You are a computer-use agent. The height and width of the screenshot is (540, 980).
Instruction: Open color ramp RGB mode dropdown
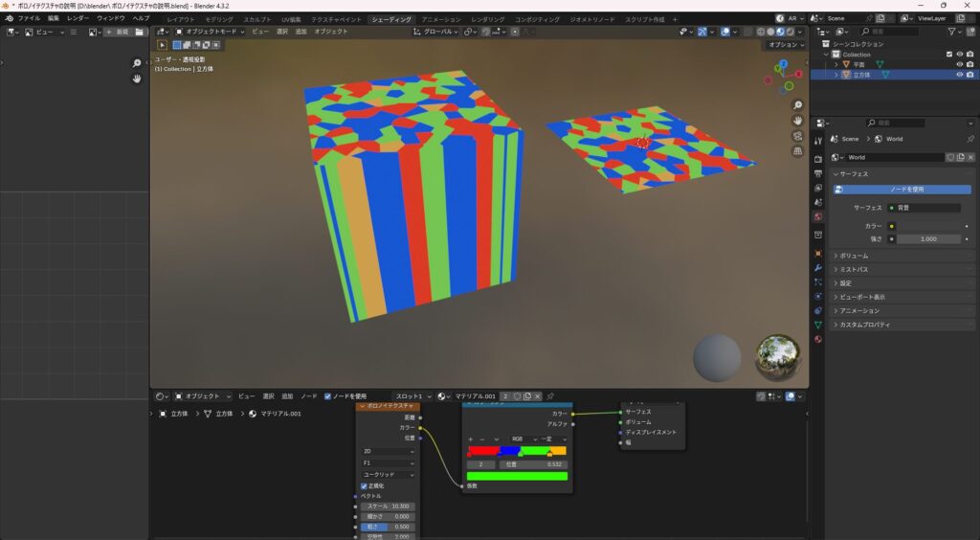coord(523,439)
